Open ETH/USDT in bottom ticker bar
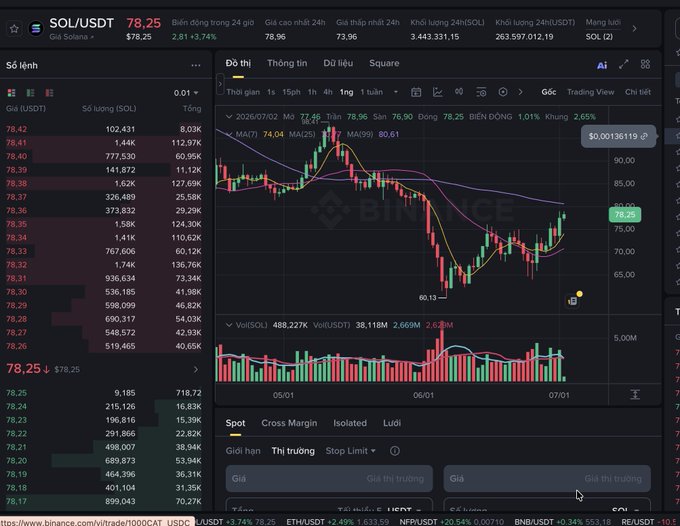 pyautogui.click(x=337, y=522)
